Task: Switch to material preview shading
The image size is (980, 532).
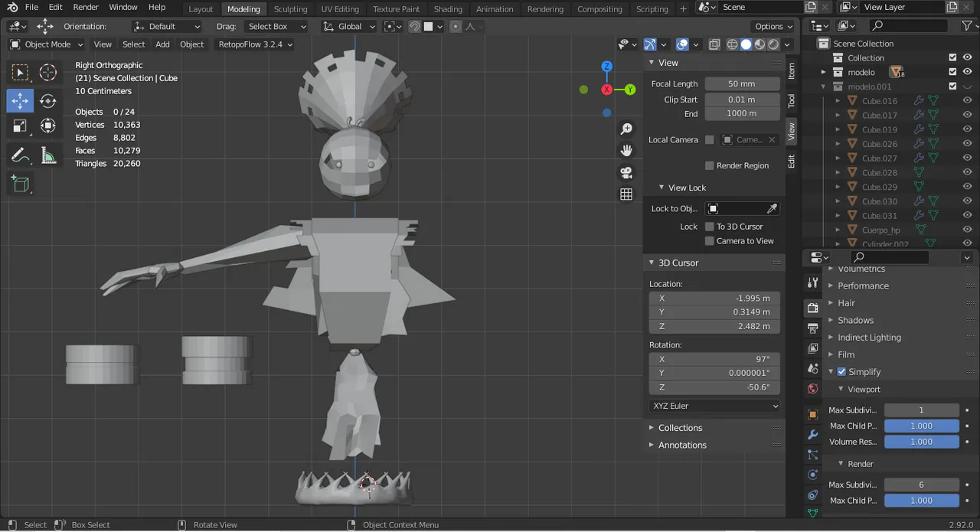Action: tap(759, 44)
